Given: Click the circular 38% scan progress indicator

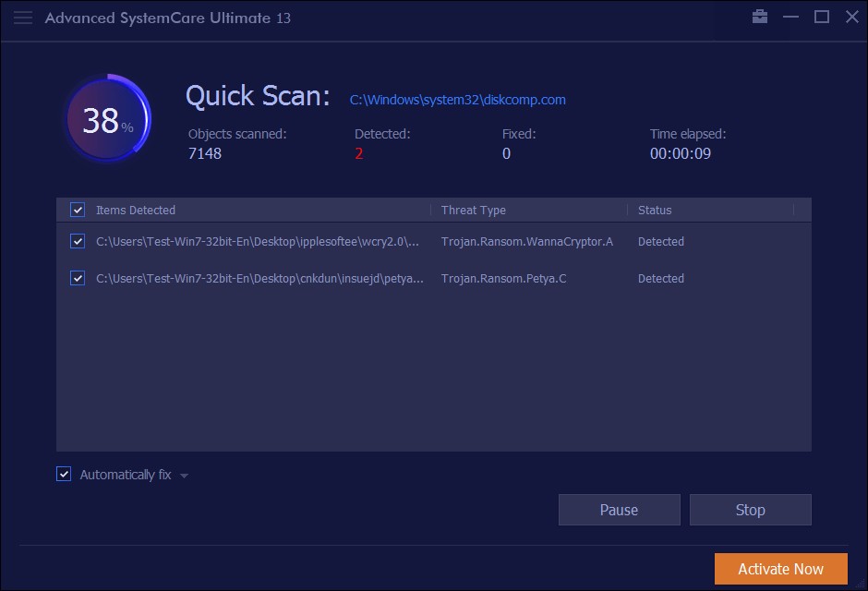Looking at the screenshot, I should 108,118.
